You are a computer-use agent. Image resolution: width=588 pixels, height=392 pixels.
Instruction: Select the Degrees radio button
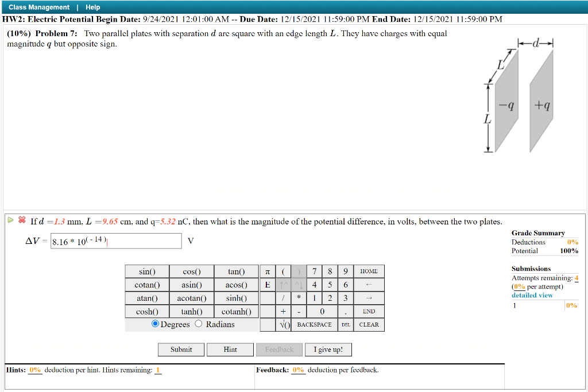click(155, 324)
